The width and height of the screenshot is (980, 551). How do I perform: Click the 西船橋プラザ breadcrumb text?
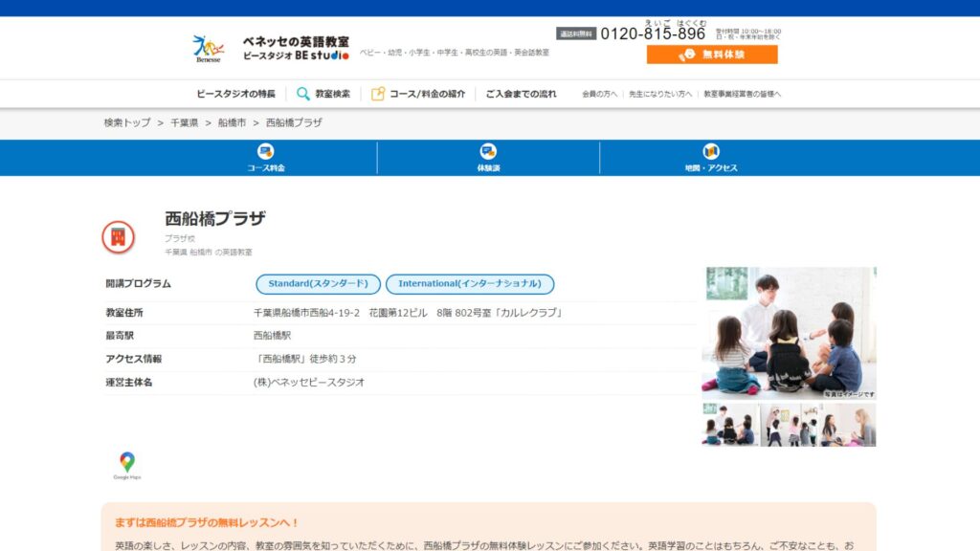pos(294,123)
